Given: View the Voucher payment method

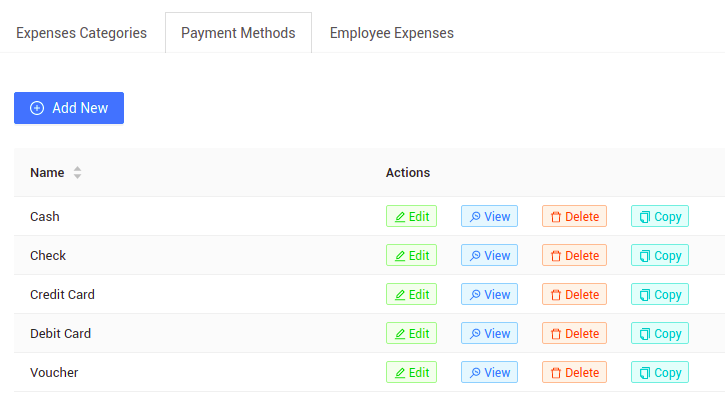Looking at the screenshot, I should click(489, 372).
